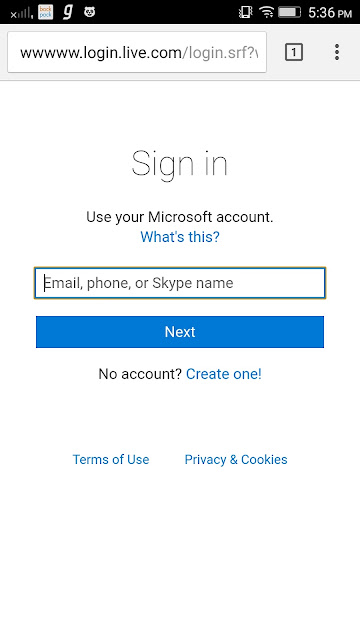Tap the Back Pocket notification icon
Image resolution: width=360 pixels, height=640 pixels.
pos(46,12)
